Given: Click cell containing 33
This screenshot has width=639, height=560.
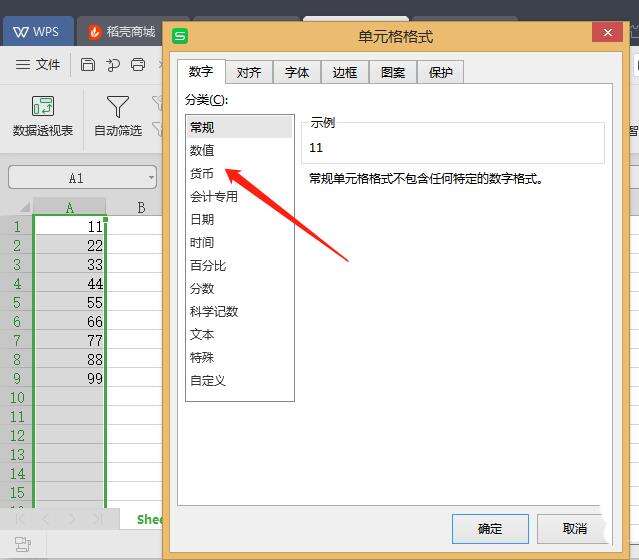Looking at the screenshot, I should pos(69,264).
